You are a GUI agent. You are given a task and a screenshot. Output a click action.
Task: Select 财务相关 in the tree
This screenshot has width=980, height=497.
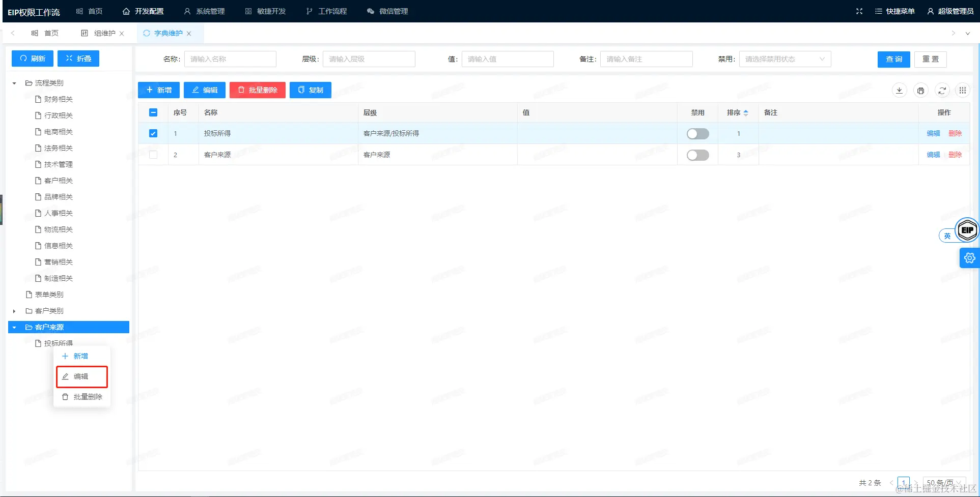(x=58, y=99)
